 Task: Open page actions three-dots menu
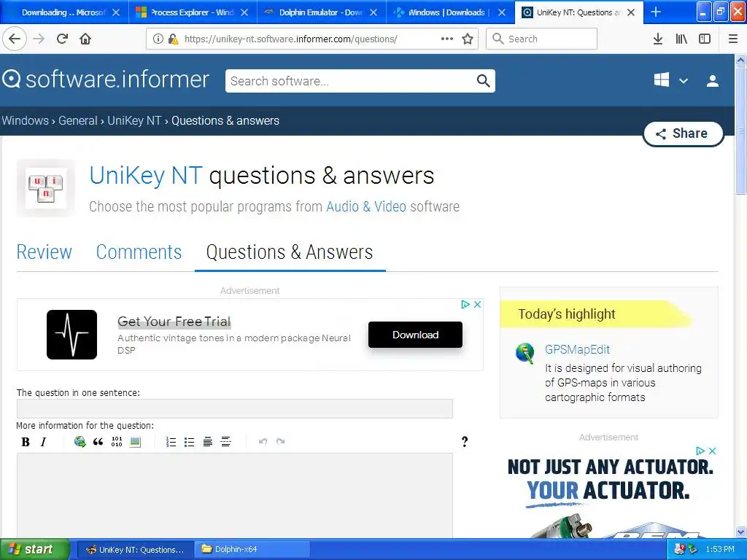pos(446,39)
